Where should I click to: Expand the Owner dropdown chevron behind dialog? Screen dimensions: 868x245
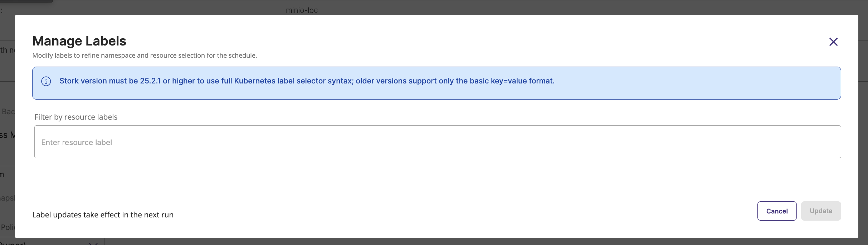[93, 243]
